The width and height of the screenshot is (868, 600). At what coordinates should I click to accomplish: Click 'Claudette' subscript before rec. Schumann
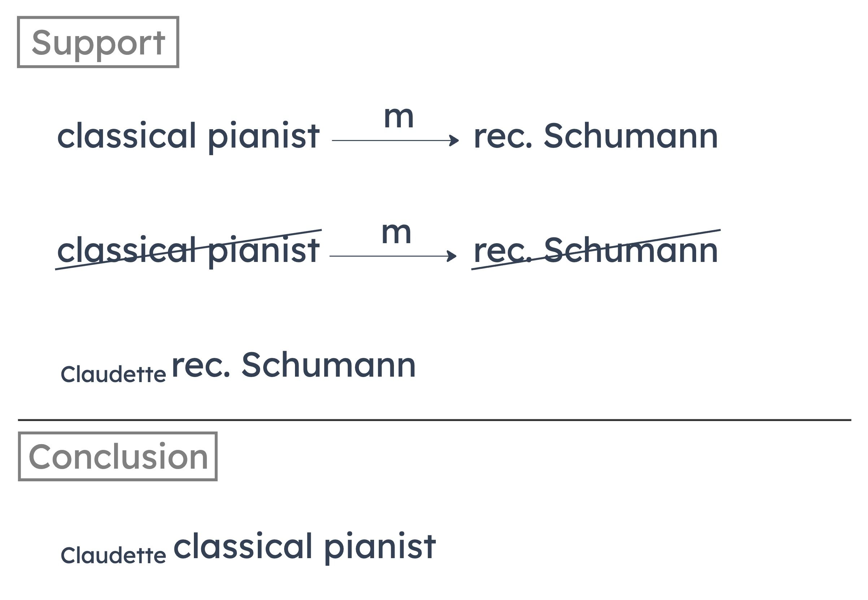coord(113,374)
